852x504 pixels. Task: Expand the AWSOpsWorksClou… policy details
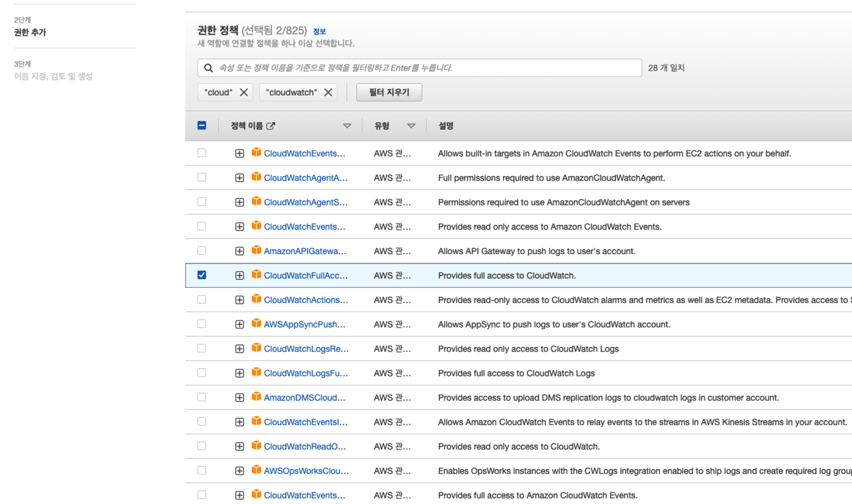[x=240, y=471]
